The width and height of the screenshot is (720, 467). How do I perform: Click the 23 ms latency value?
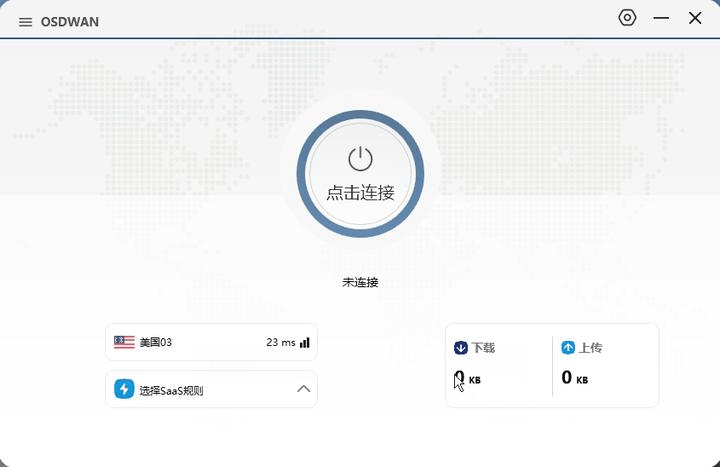pos(280,342)
